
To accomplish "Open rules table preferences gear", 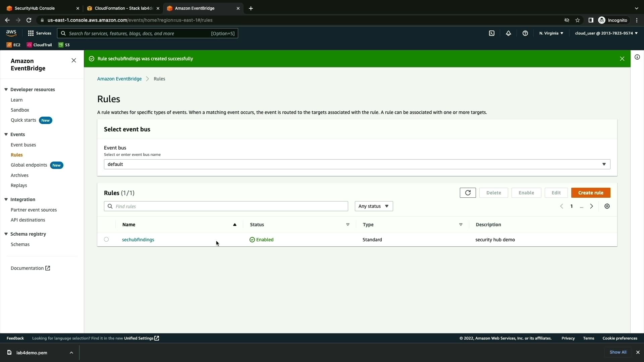I will point(607,206).
